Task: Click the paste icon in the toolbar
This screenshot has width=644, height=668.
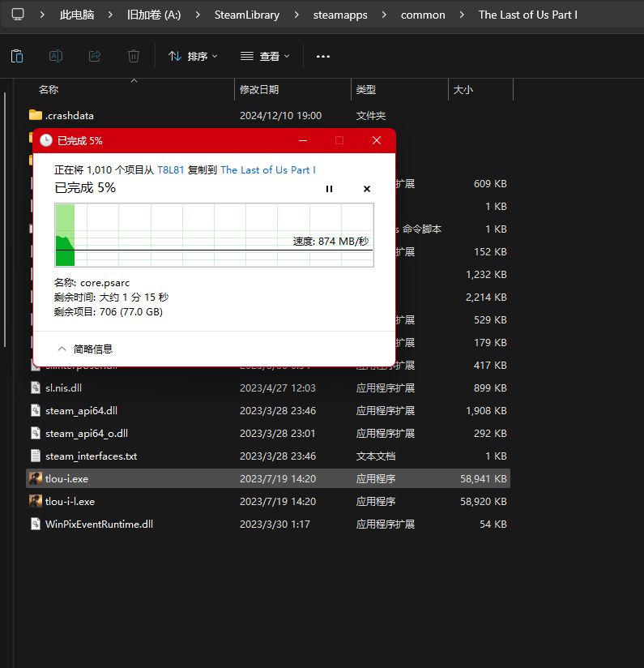Action: click(17, 56)
